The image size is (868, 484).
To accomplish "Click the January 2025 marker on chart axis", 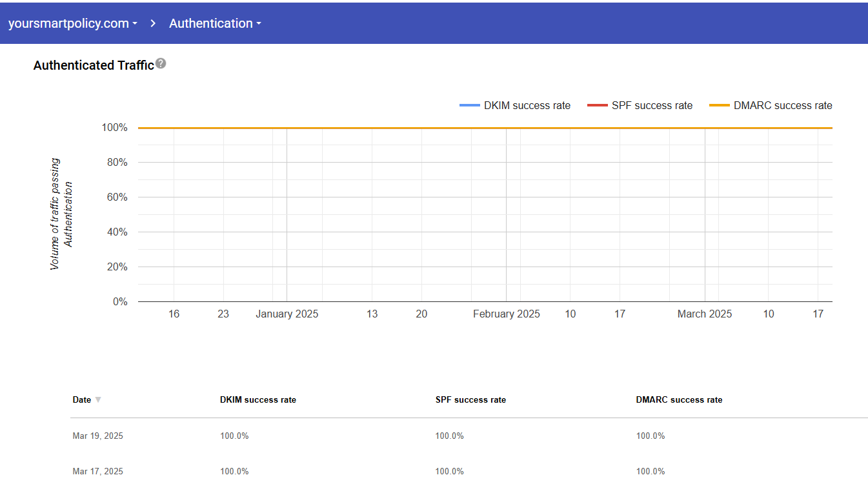I will pos(287,314).
